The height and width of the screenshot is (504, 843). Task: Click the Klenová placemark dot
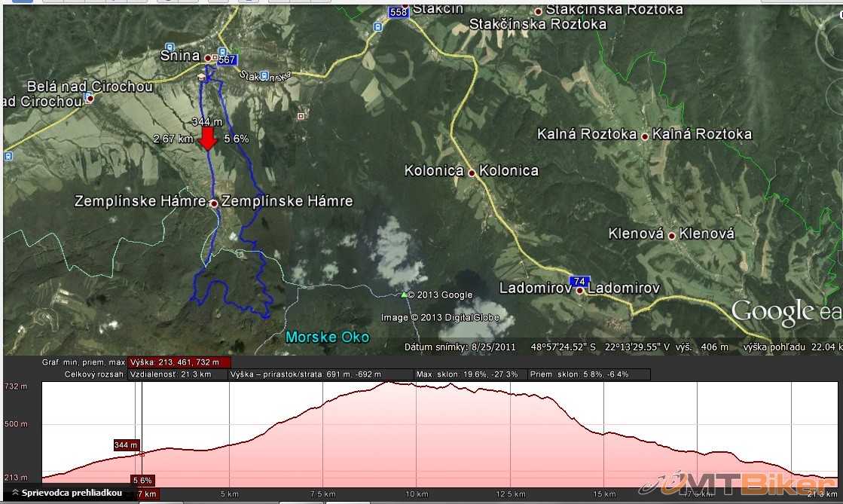coord(671,236)
